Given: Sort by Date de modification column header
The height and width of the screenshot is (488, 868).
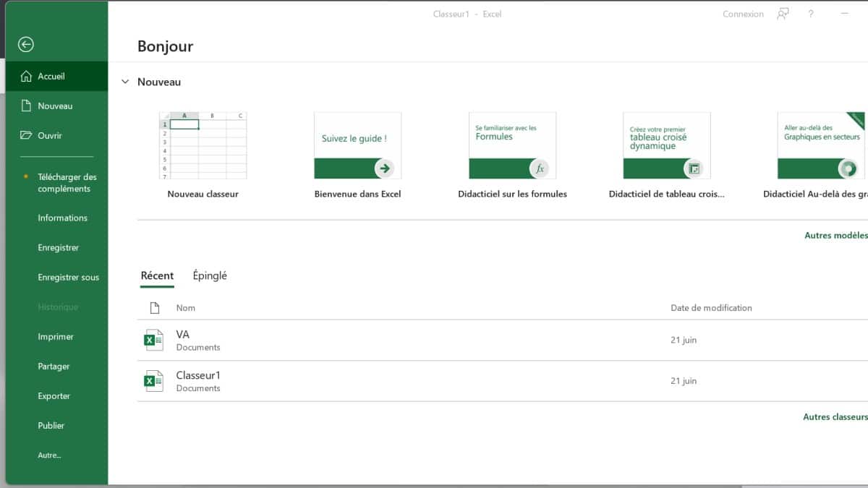Looking at the screenshot, I should click(711, 308).
